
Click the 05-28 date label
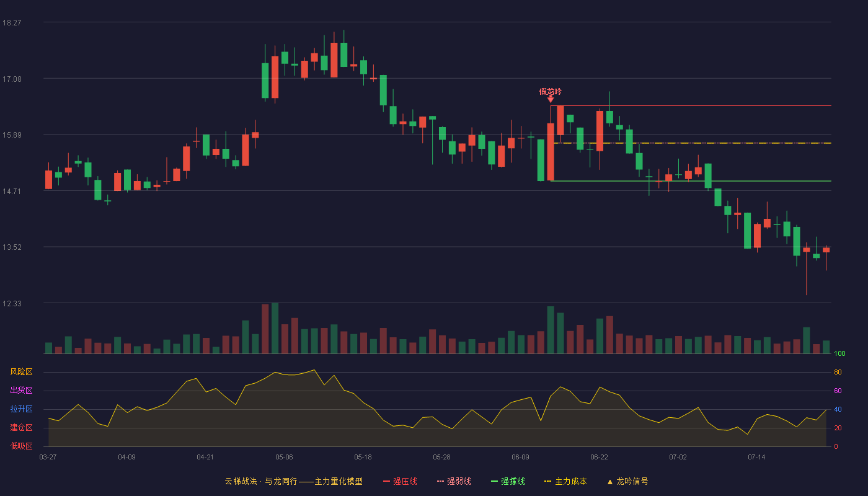pyautogui.click(x=441, y=457)
